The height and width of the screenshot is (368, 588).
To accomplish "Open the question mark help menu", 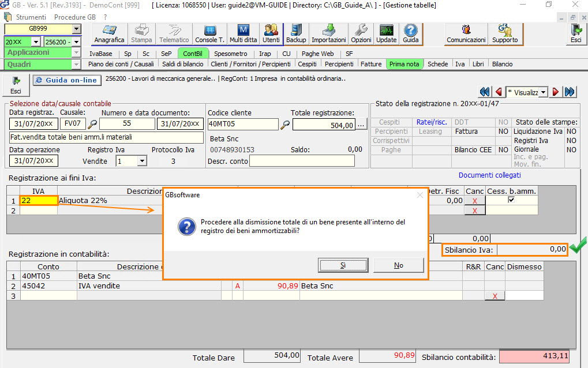I will (x=106, y=17).
